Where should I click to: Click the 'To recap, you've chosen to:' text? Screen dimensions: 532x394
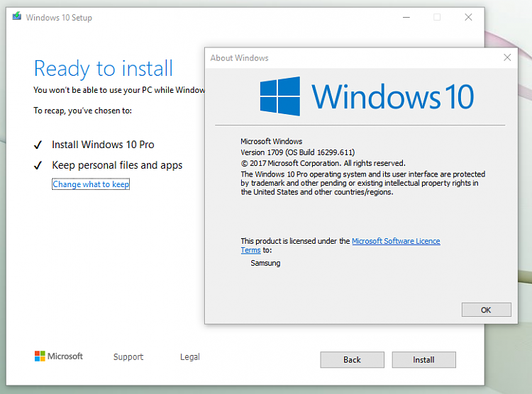coord(82,111)
